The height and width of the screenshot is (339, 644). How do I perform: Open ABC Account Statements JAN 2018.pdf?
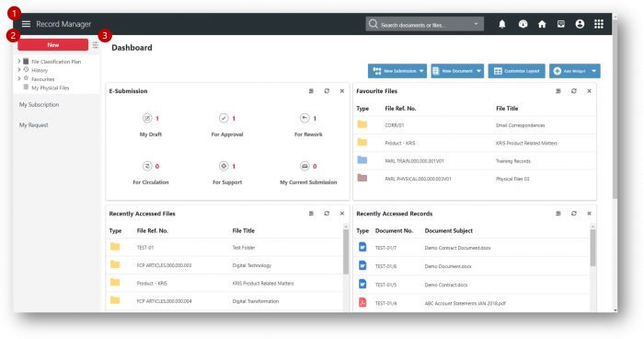click(465, 303)
